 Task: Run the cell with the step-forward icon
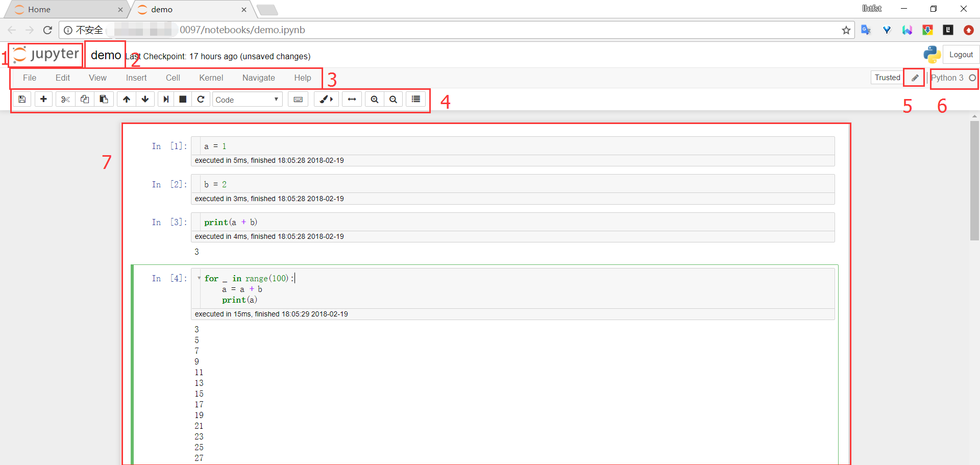click(x=165, y=99)
